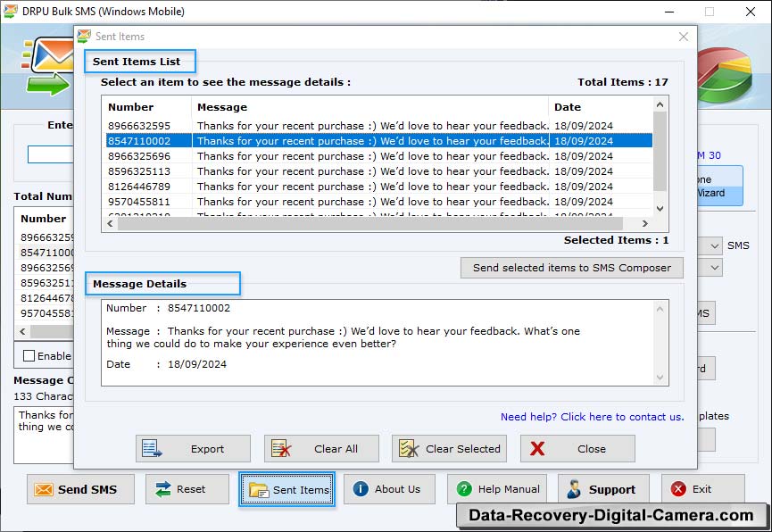Open the dropdown next to SMS label
Screen dimensions: 772x532
point(715,245)
